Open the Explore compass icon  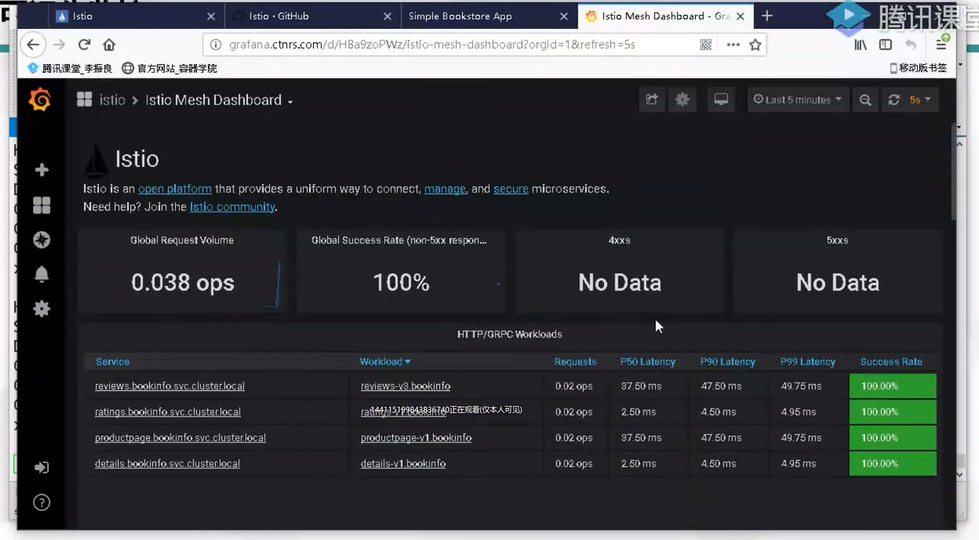(42, 240)
